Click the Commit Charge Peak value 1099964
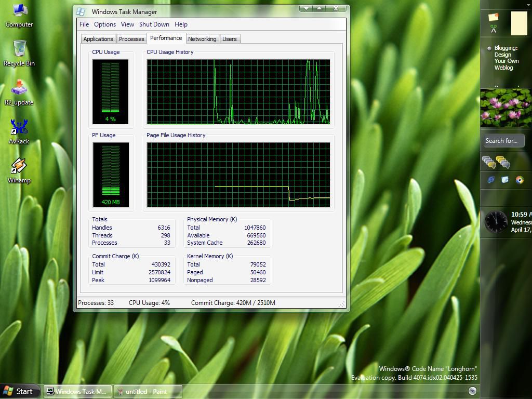The image size is (532, 399). tap(159, 280)
